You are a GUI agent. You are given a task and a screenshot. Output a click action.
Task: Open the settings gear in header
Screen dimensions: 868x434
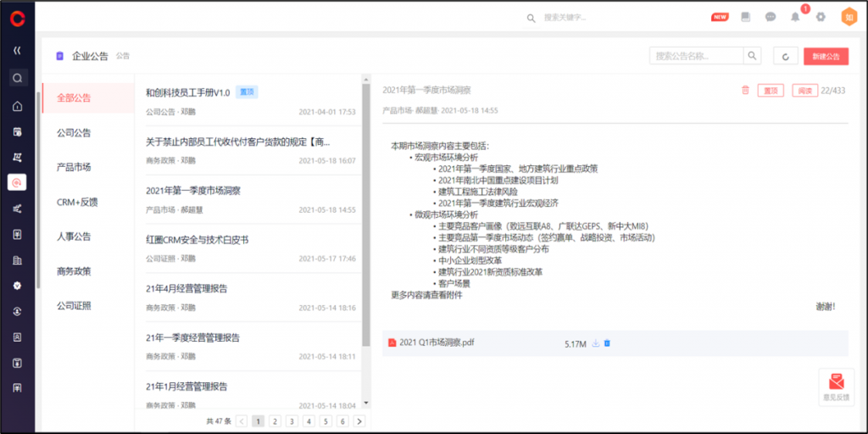pos(819,16)
